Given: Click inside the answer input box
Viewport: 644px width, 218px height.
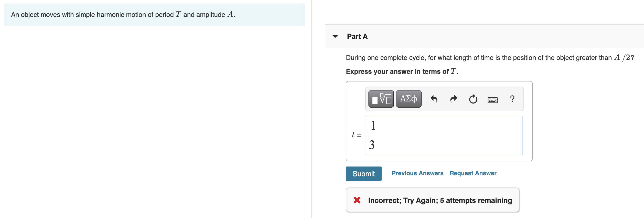Looking at the screenshot, I should click(x=448, y=135).
